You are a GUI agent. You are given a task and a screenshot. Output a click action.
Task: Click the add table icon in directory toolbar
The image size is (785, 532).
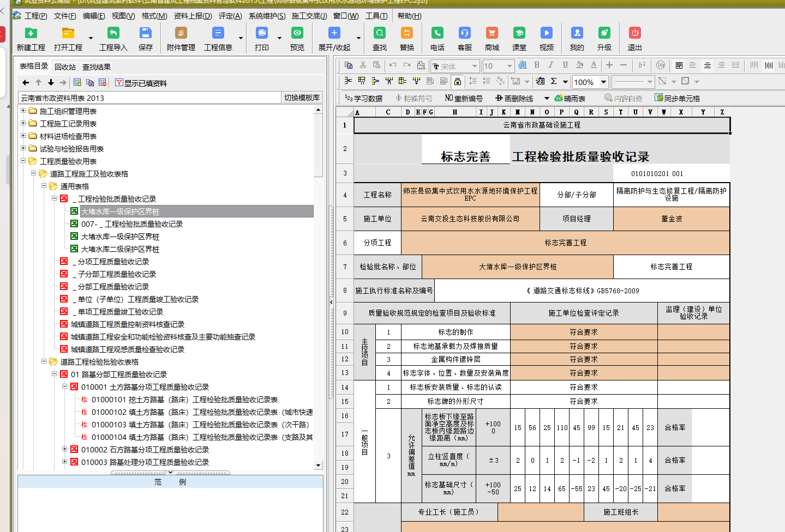pos(77,83)
